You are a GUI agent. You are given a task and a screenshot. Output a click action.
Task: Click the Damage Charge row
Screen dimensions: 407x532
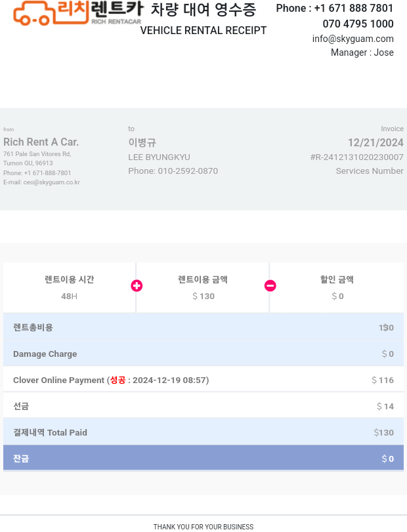(203, 354)
